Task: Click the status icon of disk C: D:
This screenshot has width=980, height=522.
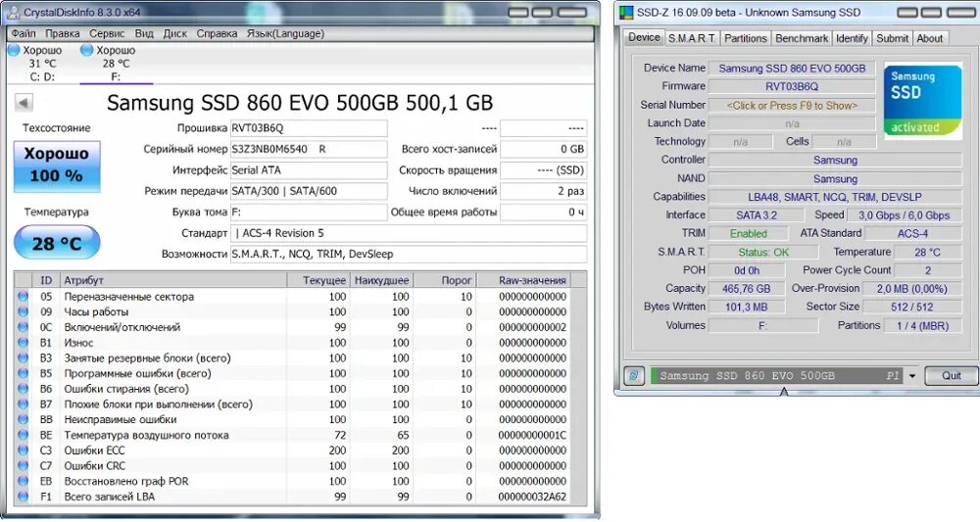Action: click(14, 51)
